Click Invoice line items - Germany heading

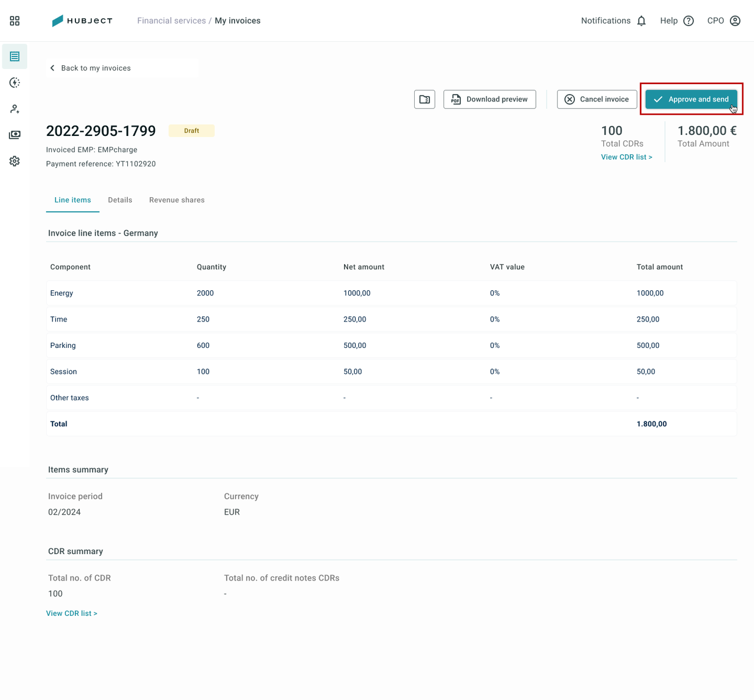click(103, 233)
